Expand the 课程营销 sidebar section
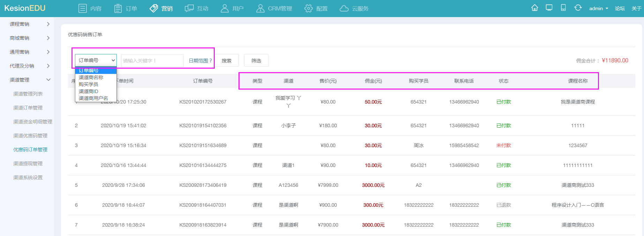 pyautogui.click(x=30, y=24)
